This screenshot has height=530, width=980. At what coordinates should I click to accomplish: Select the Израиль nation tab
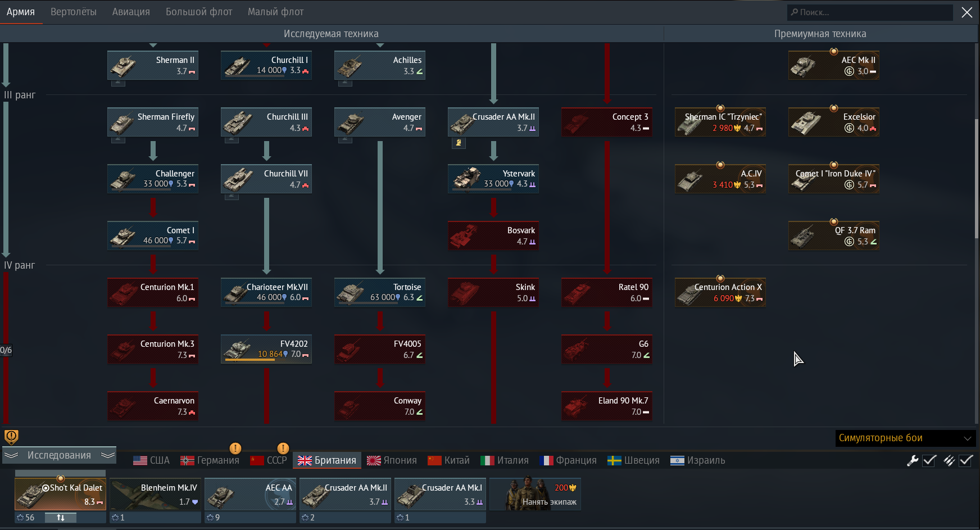tap(698, 460)
